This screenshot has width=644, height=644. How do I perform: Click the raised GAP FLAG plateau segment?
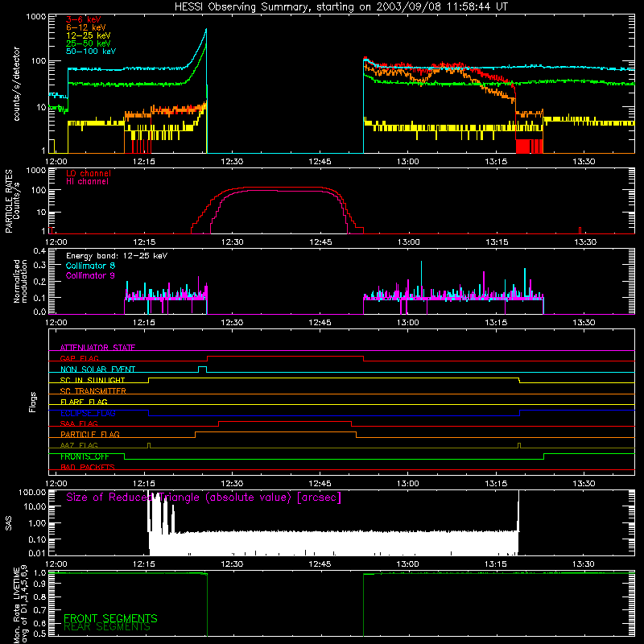(285, 357)
